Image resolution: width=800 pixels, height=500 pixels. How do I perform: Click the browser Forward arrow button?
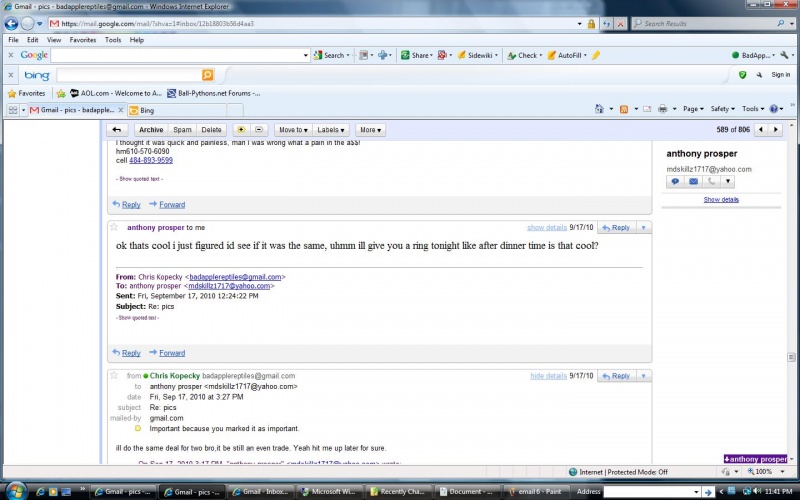[27, 23]
